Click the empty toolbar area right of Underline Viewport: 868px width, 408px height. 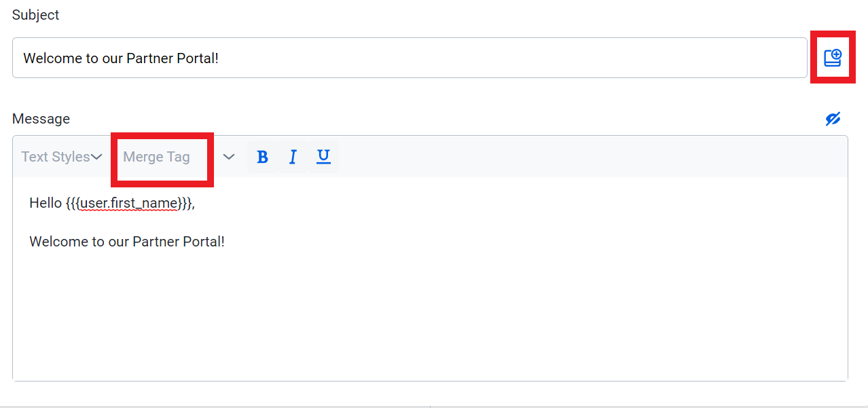coord(591,157)
